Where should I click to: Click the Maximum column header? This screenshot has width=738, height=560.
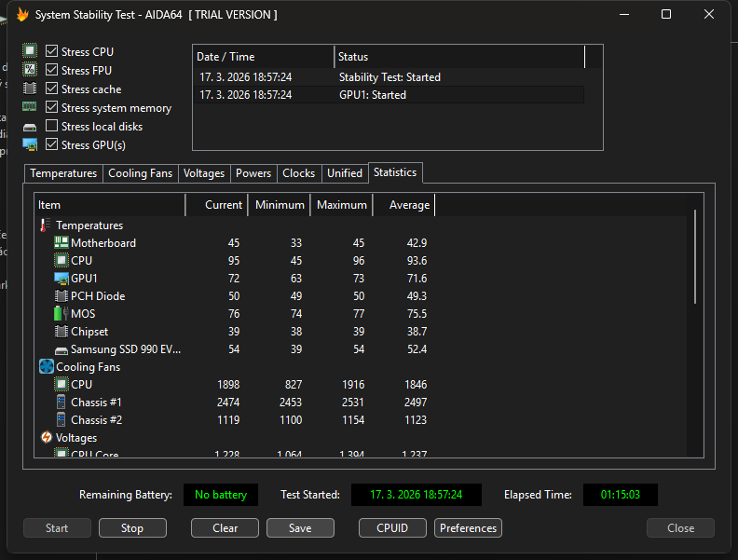click(341, 205)
